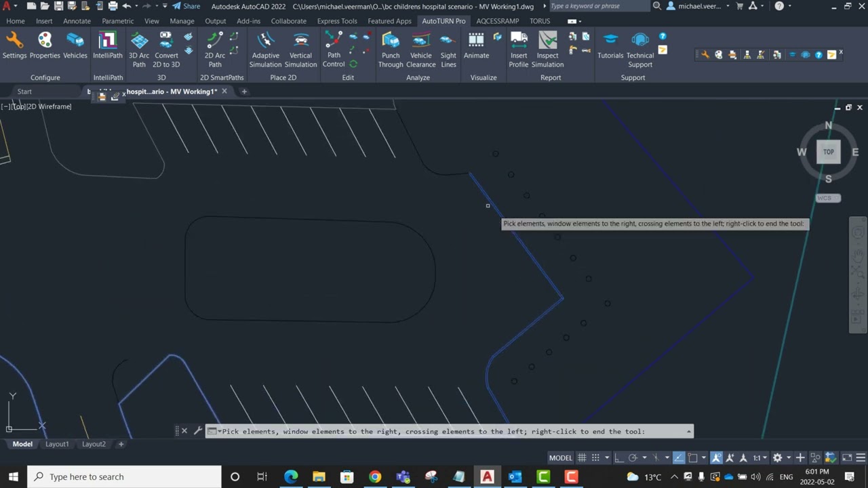Click the blue help icon in Support panel
Image resolution: width=868 pixels, height=488 pixels.
pos(663,37)
